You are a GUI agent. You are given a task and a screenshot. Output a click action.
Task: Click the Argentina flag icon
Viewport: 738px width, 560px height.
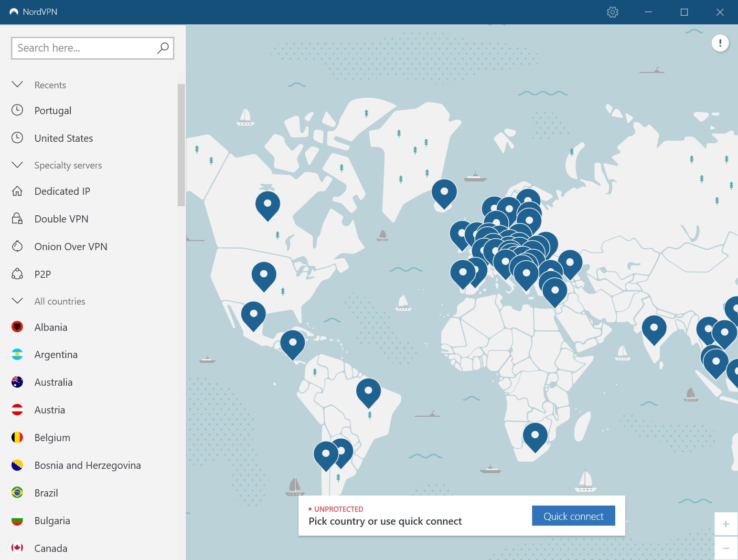(x=17, y=354)
